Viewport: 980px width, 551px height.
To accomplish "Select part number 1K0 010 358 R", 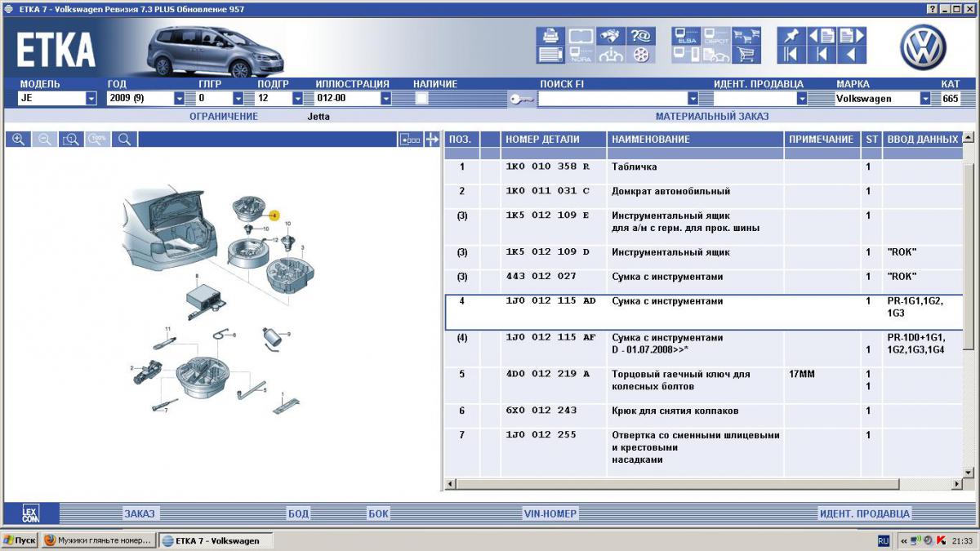I will (x=546, y=167).
